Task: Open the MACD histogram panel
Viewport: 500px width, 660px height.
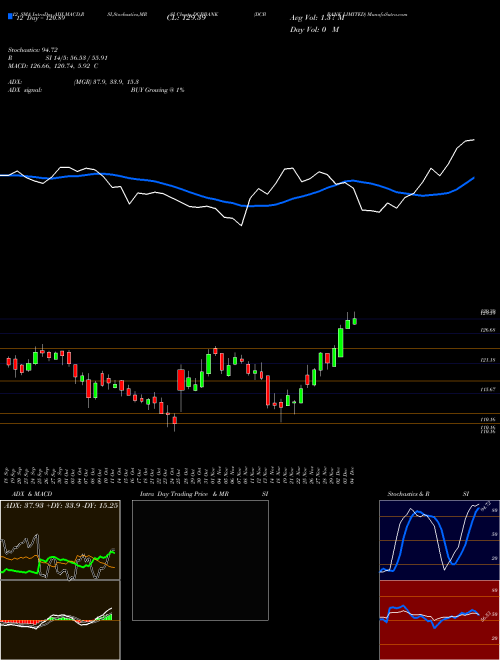Action: point(60,620)
